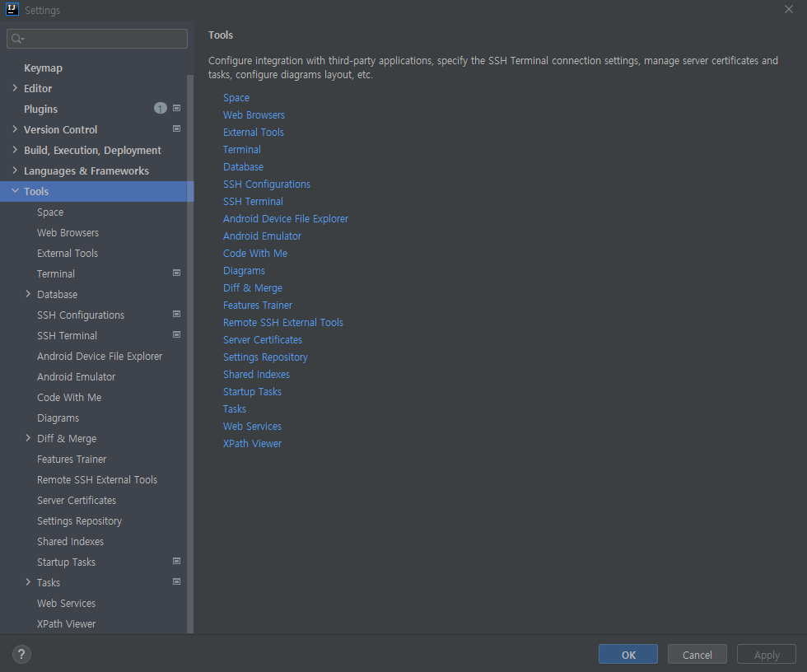Click the project-level icon beside Version Control

[176, 128]
